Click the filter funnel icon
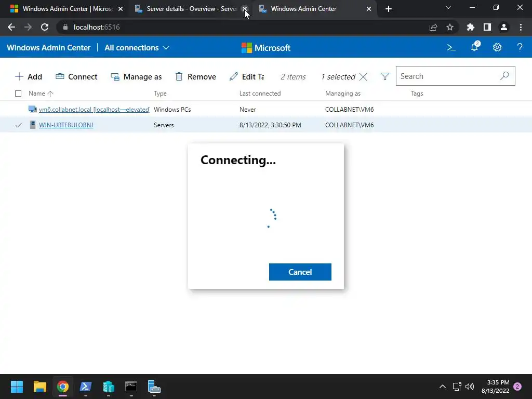Image resolution: width=532 pixels, height=399 pixels. (385, 77)
